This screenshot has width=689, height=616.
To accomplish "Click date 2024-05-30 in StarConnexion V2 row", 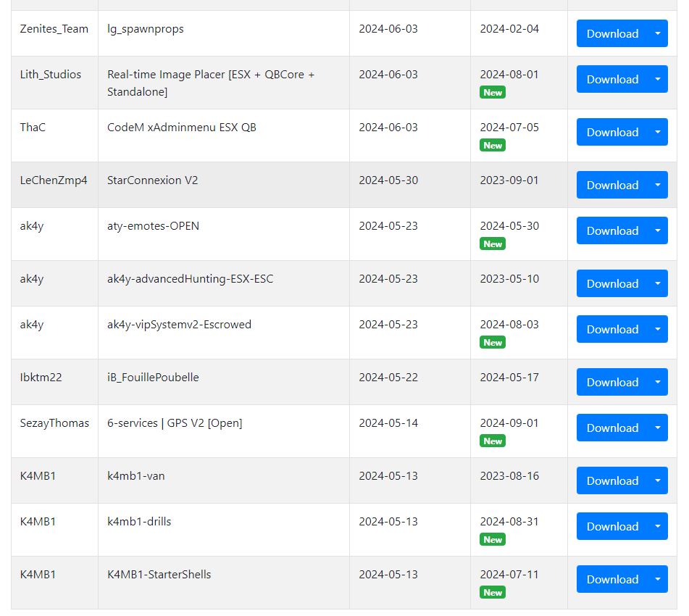I will [388, 180].
